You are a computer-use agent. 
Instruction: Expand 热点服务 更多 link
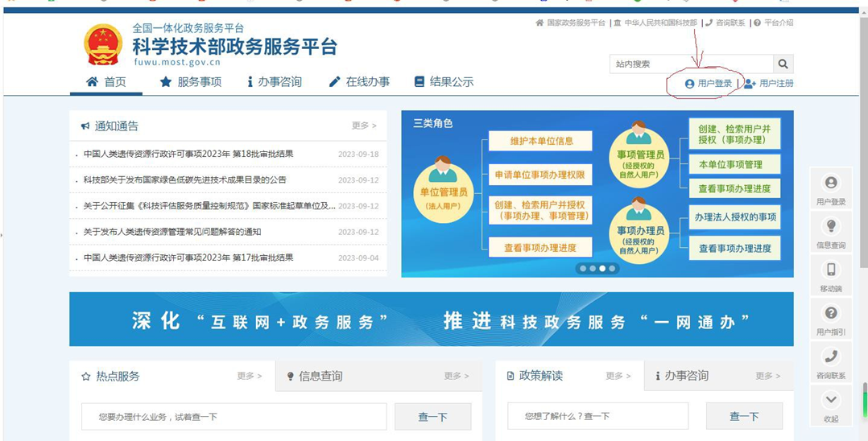tap(250, 376)
